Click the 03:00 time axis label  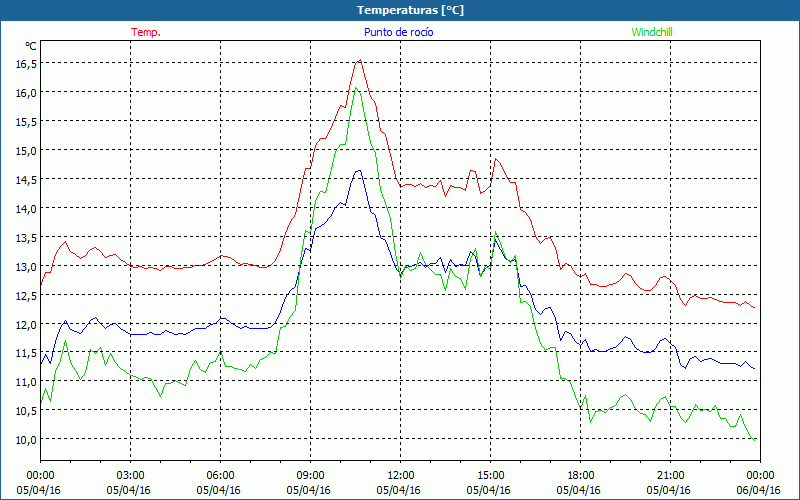(131, 476)
